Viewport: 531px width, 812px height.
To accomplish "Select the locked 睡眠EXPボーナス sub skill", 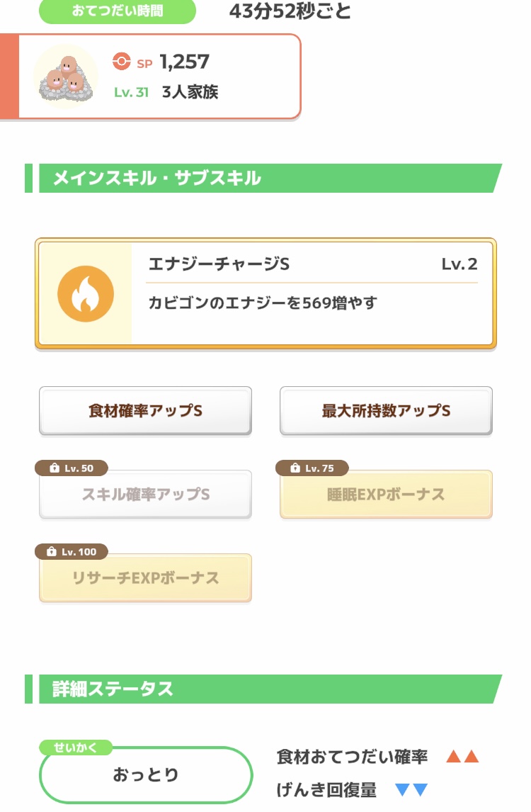I will pyautogui.click(x=386, y=495).
